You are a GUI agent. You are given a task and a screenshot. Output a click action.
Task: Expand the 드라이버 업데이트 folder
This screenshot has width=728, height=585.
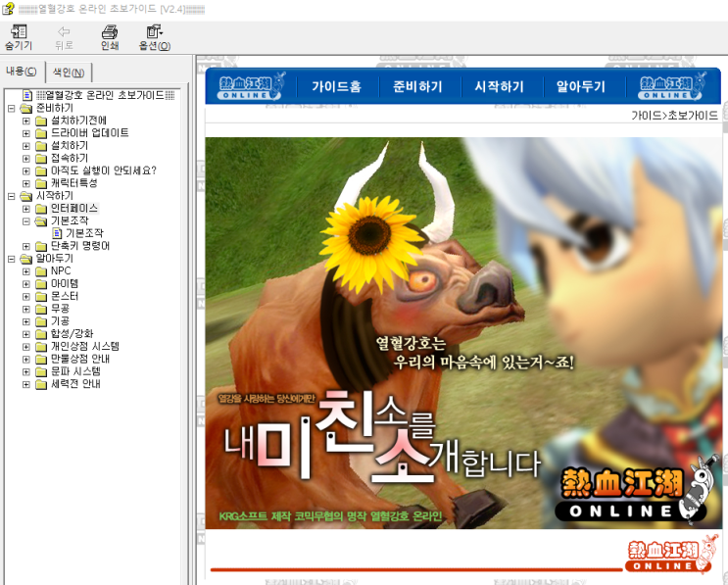click(x=26, y=133)
